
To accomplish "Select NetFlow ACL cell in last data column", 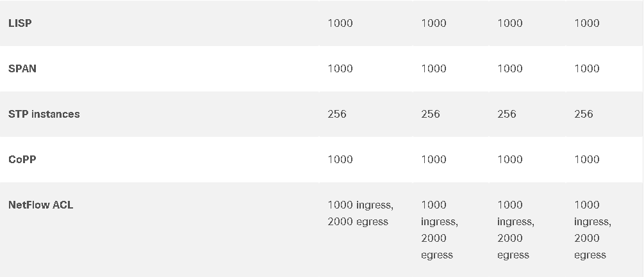I will (x=593, y=230).
